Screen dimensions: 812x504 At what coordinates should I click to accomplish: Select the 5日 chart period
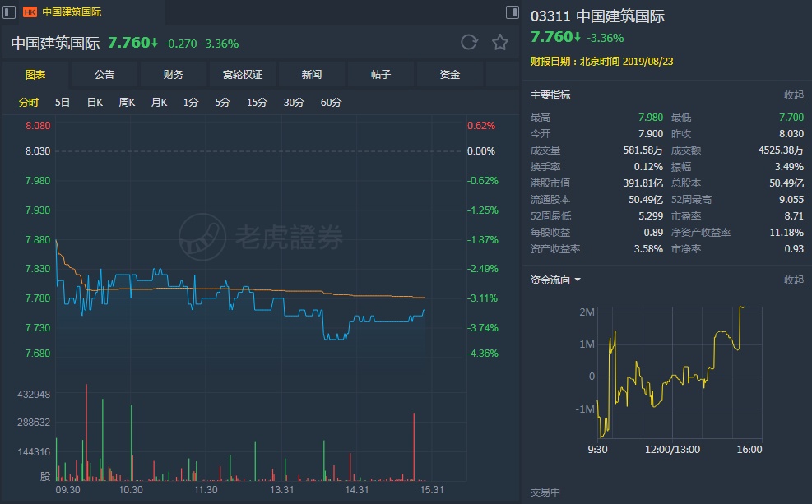pos(63,103)
